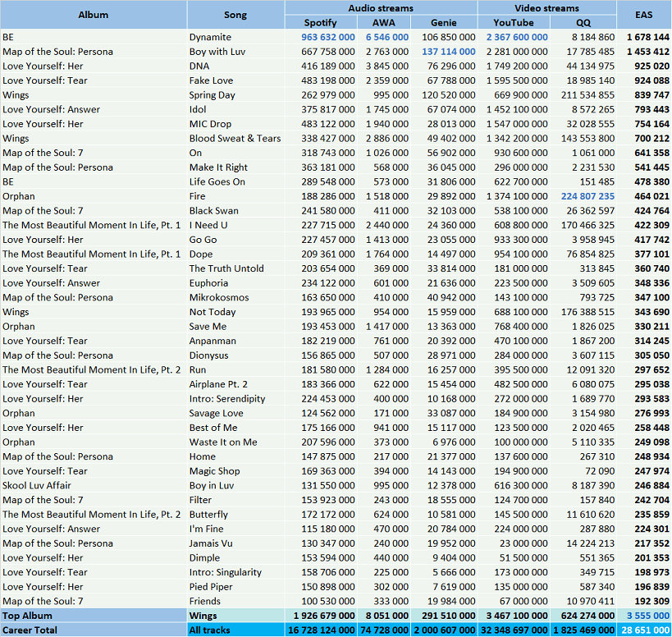Click the Blood Sweat & Tears cell

tap(235, 138)
